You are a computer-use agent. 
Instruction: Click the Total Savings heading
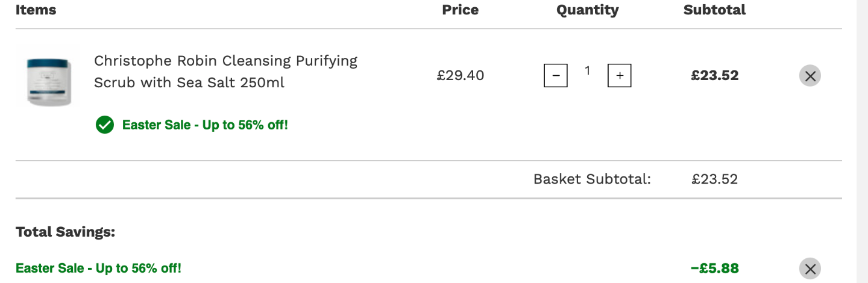[65, 232]
